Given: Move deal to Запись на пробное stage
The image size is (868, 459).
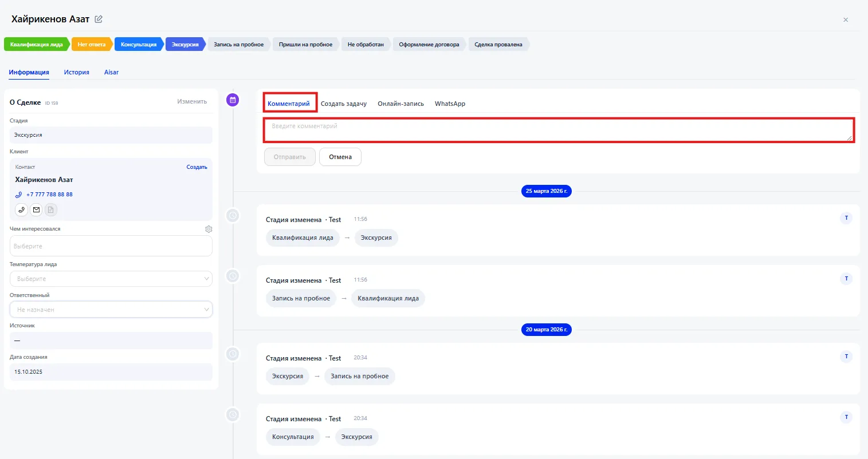Looking at the screenshot, I should [239, 45].
